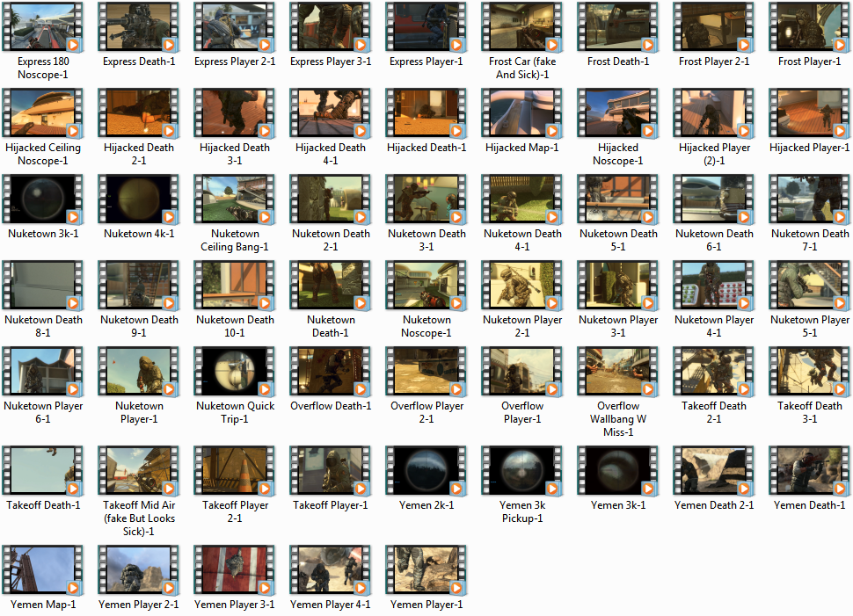The image size is (853, 616).
Task: Select the Hijacked Death 3-1 thumbnail
Action: (235, 112)
